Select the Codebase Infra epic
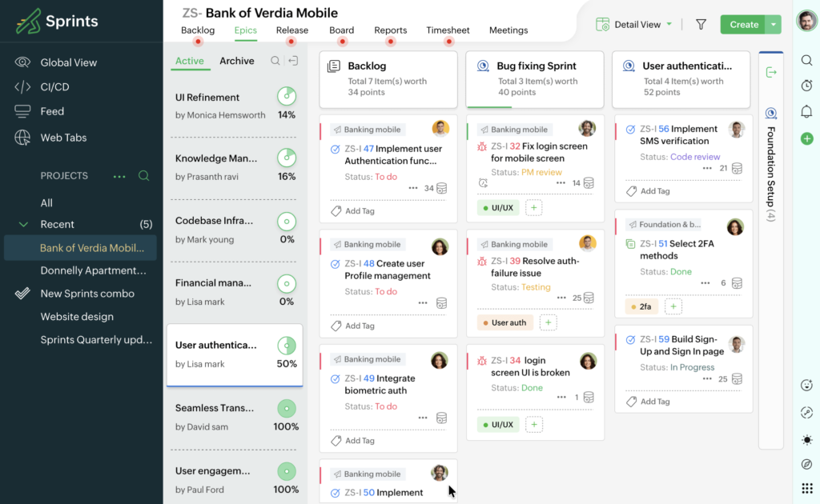 pyautogui.click(x=235, y=230)
